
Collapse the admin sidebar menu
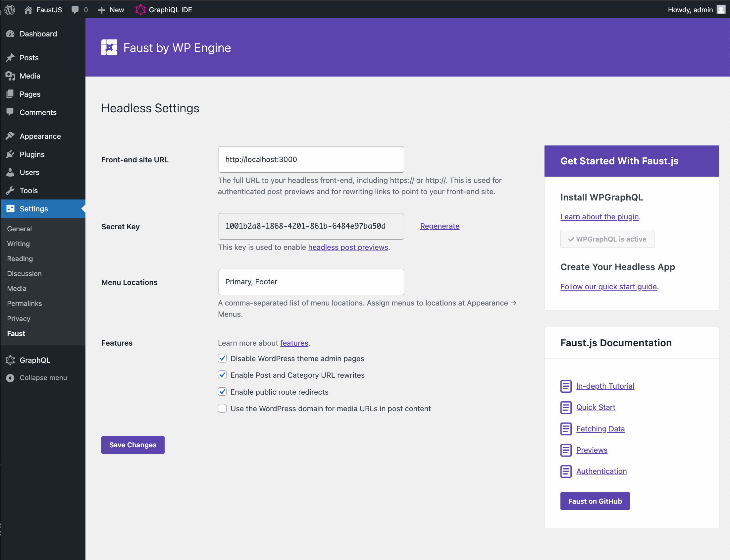[37, 378]
